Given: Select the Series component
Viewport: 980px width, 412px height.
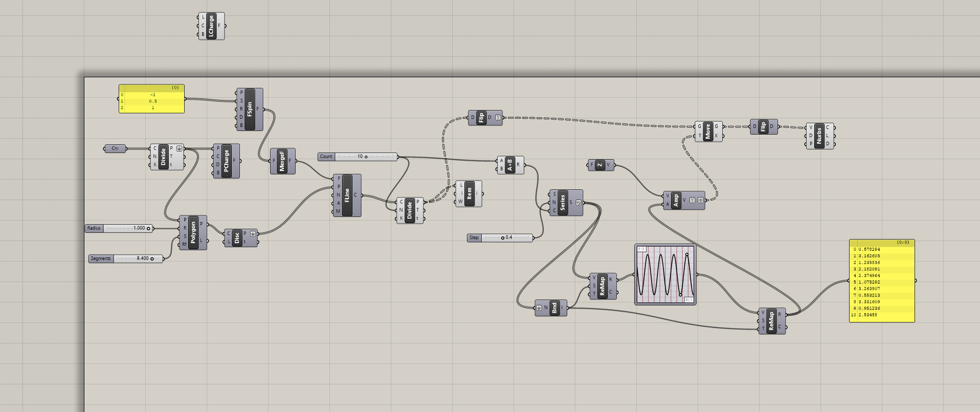Looking at the screenshot, I should 563,202.
